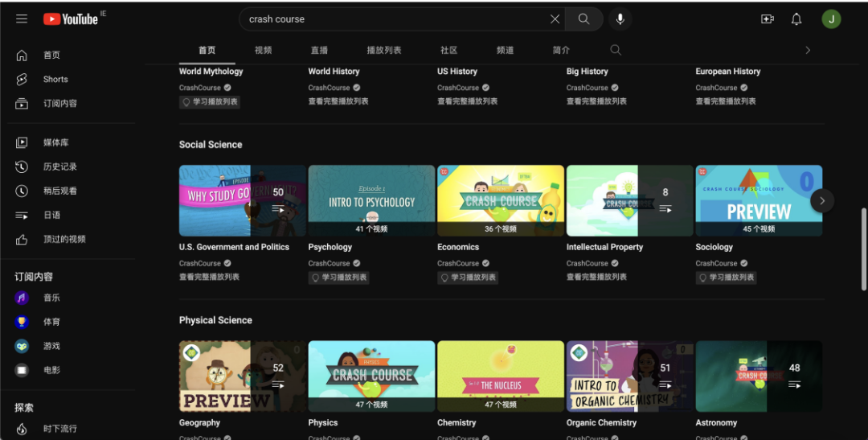Open Social Science section heading
Viewport: 868px width, 440px height.
point(211,145)
